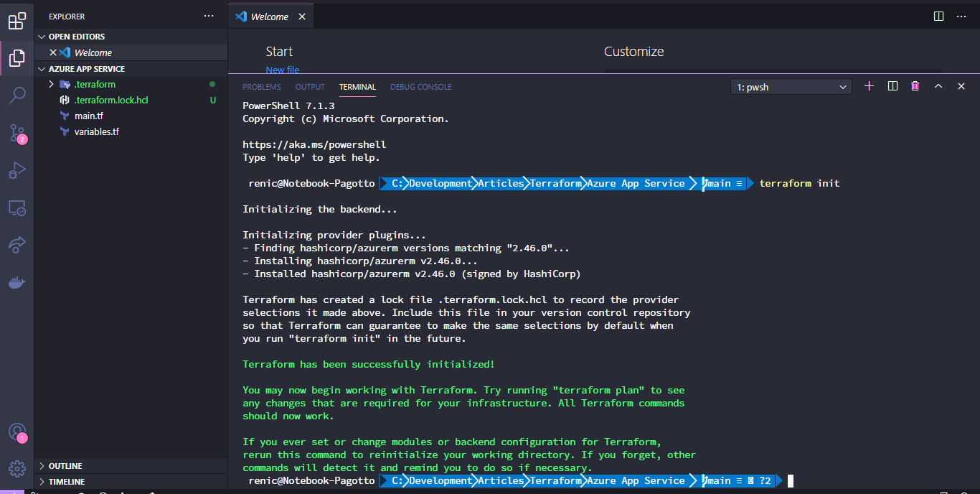Open the 1: pwsh terminal selector dropdown
Screen dimensions: 980x494
(x=791, y=87)
